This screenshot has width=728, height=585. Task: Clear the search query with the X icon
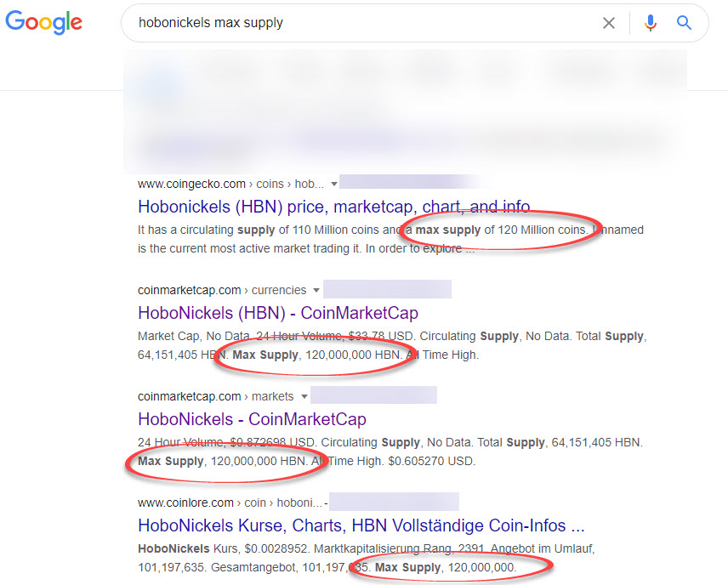point(609,23)
